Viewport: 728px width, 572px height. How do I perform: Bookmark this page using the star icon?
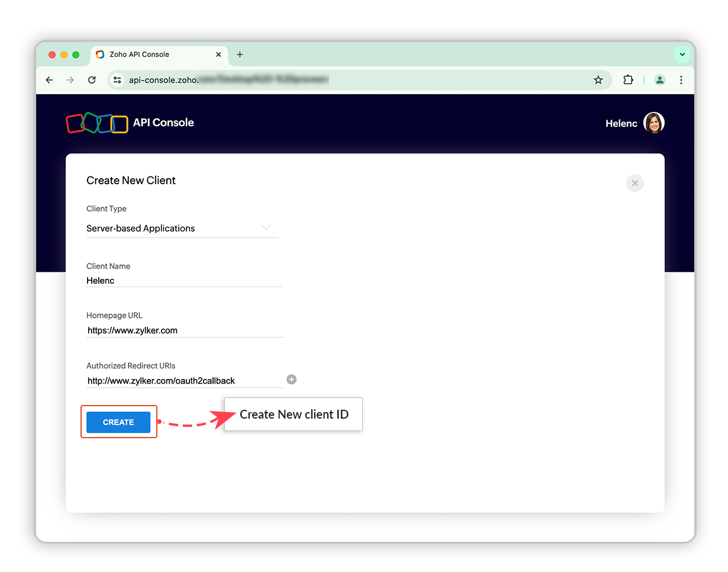[x=598, y=79]
